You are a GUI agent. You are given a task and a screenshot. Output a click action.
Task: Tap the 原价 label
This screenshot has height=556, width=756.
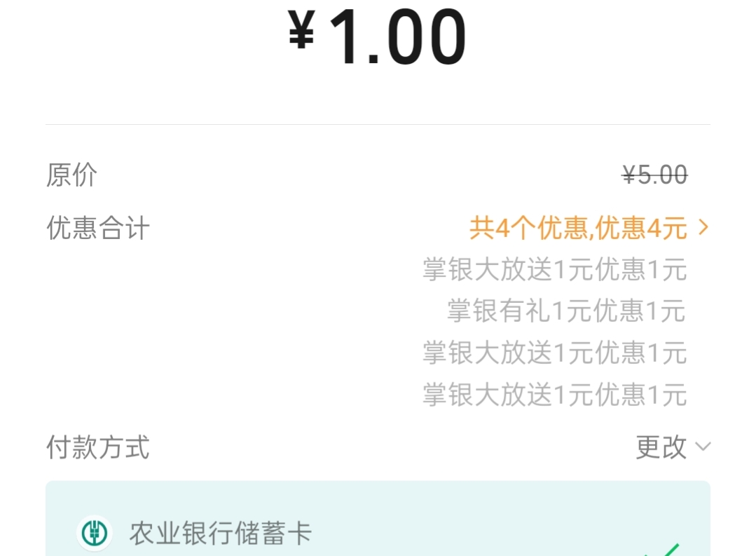[71, 175]
